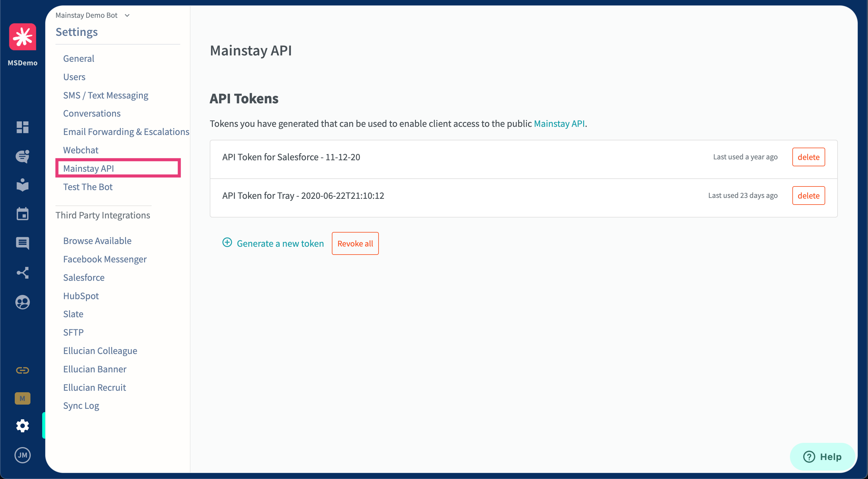Open the calendar campaigns icon

pos(23,214)
